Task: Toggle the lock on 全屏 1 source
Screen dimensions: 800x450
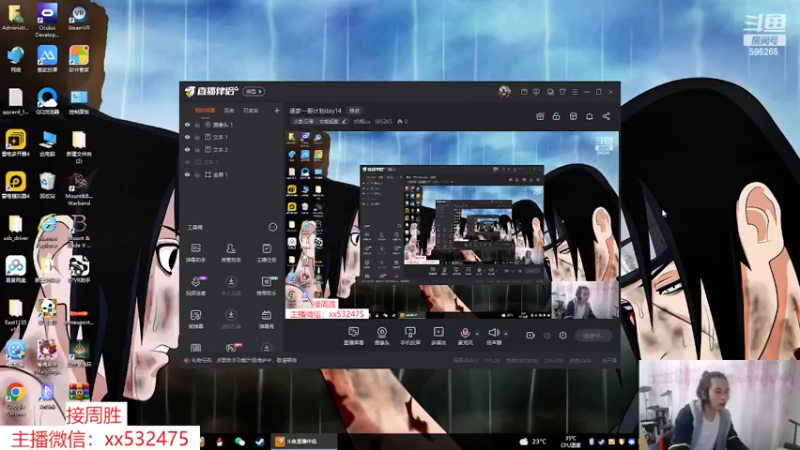Action: coord(197,174)
